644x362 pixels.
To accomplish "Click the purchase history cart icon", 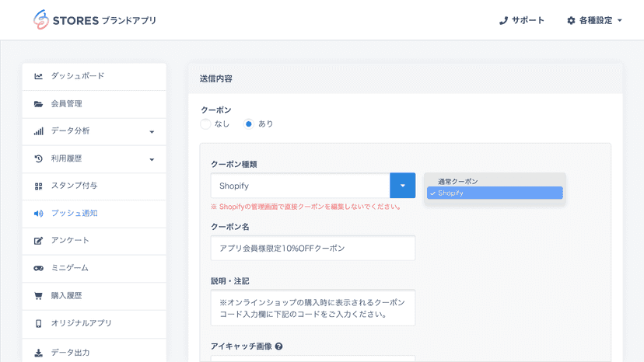I will pyautogui.click(x=38, y=296).
